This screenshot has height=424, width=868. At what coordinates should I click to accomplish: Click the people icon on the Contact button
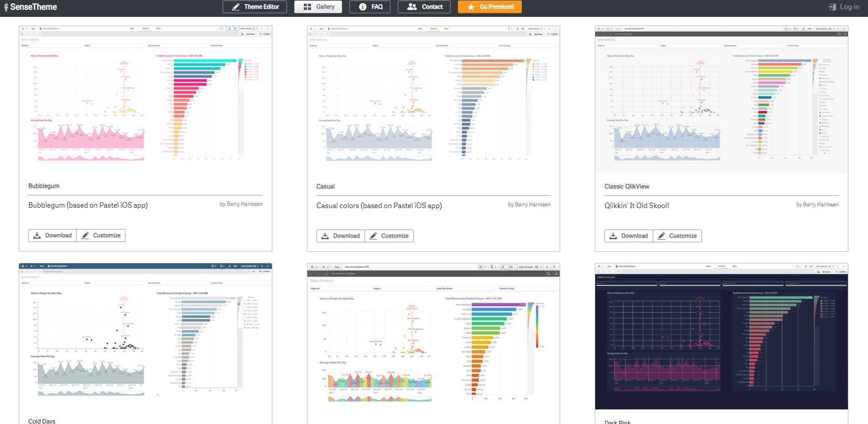pos(412,7)
